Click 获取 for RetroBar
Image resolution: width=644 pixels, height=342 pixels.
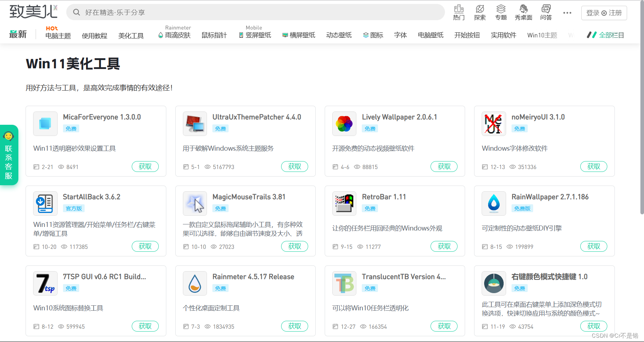(444, 246)
